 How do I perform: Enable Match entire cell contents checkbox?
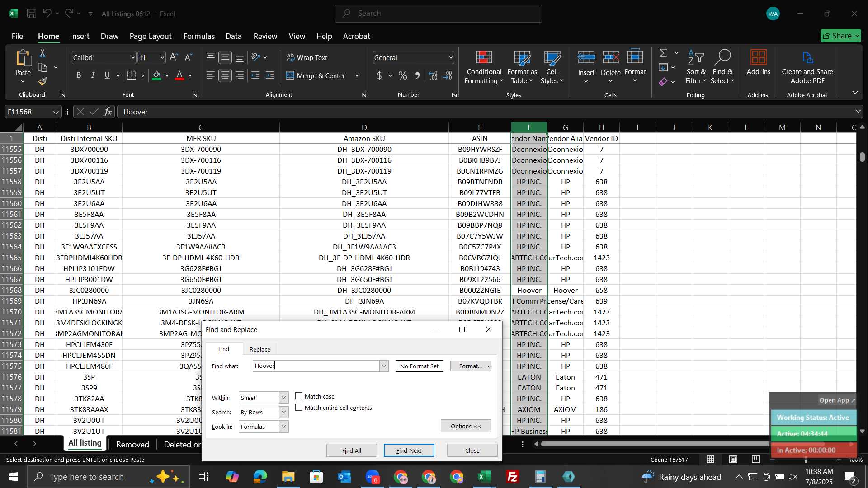[x=299, y=408]
